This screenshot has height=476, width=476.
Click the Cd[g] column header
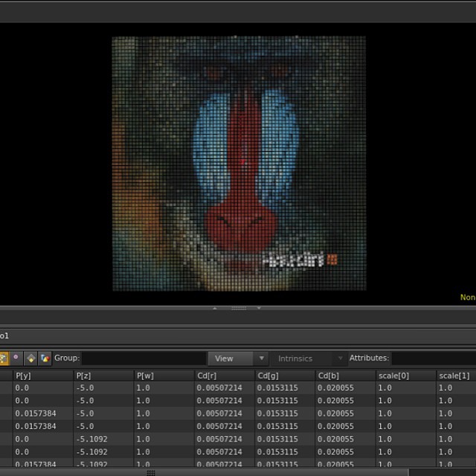(284, 376)
